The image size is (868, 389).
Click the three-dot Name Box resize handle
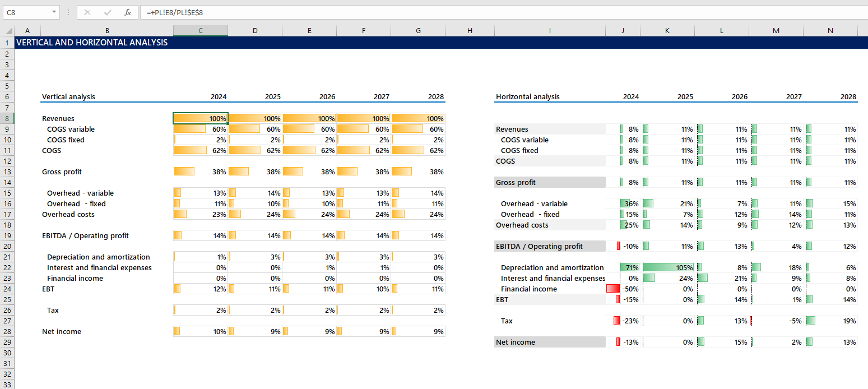[x=68, y=12]
